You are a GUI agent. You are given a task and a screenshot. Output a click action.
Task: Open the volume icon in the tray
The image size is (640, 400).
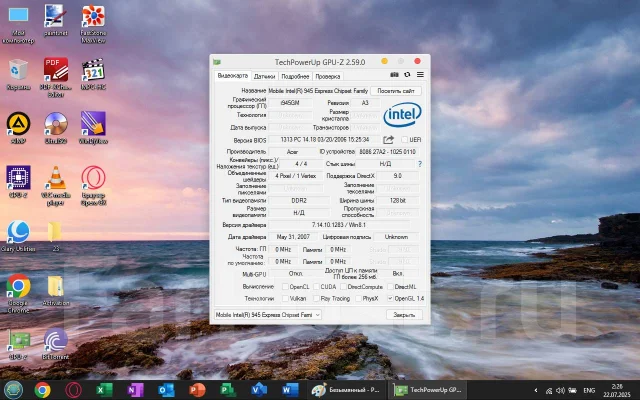560,390
